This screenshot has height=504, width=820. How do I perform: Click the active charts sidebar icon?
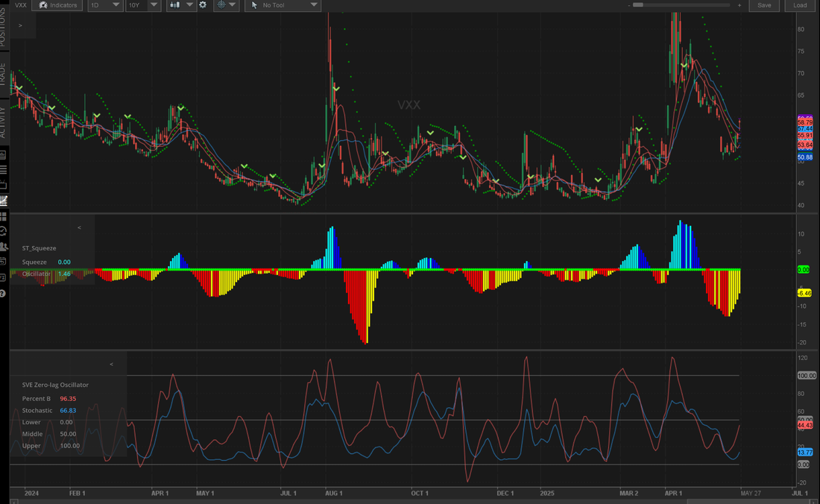(x=4, y=201)
